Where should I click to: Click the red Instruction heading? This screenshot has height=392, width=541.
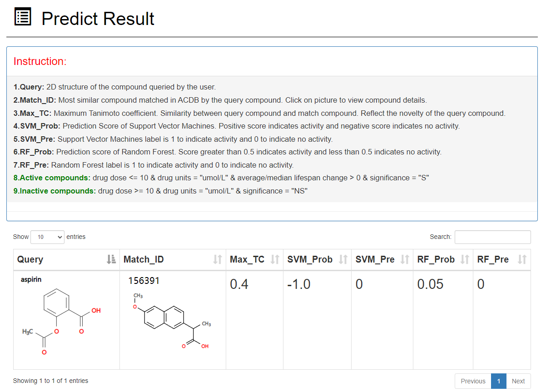tap(40, 61)
